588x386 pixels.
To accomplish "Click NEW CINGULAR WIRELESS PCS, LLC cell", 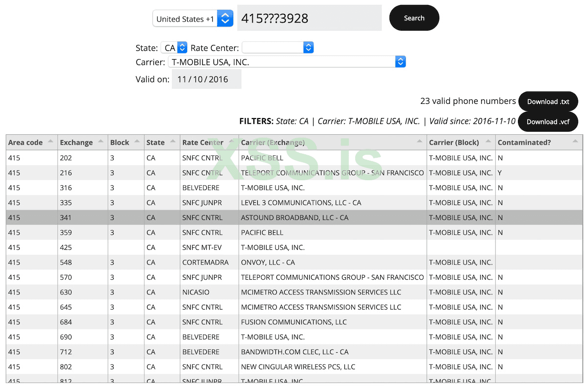I will coord(333,367).
